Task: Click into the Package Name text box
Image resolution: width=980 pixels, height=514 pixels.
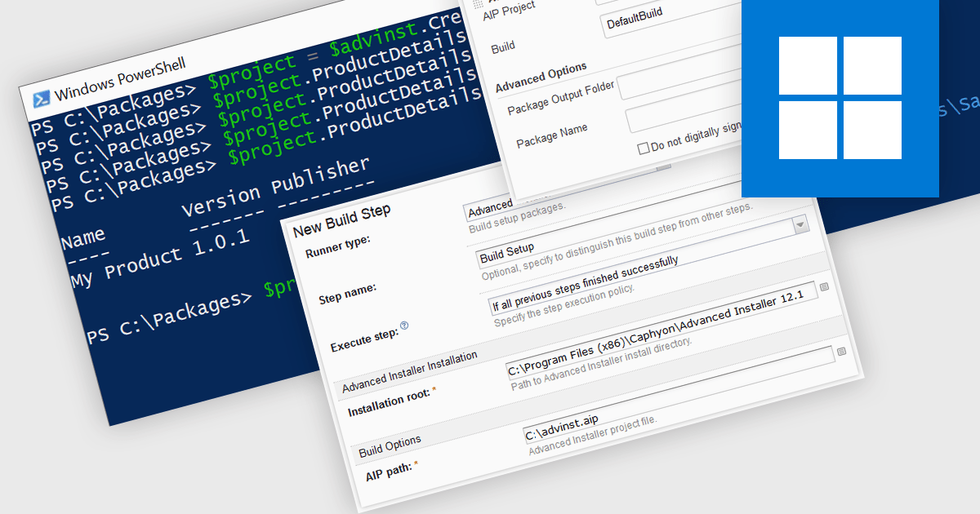Action: pyautogui.click(x=686, y=118)
